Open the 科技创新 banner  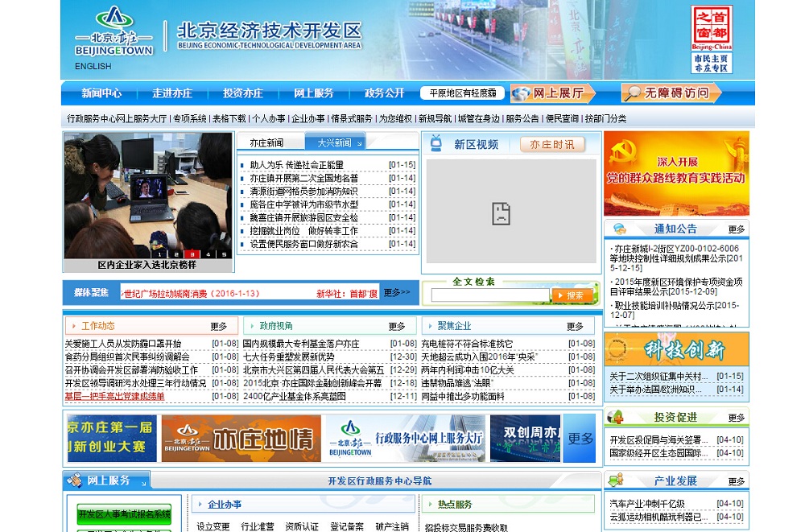676,349
